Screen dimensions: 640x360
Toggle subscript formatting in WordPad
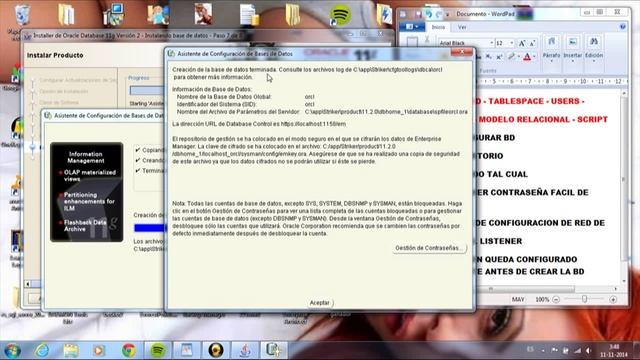pos(489,57)
